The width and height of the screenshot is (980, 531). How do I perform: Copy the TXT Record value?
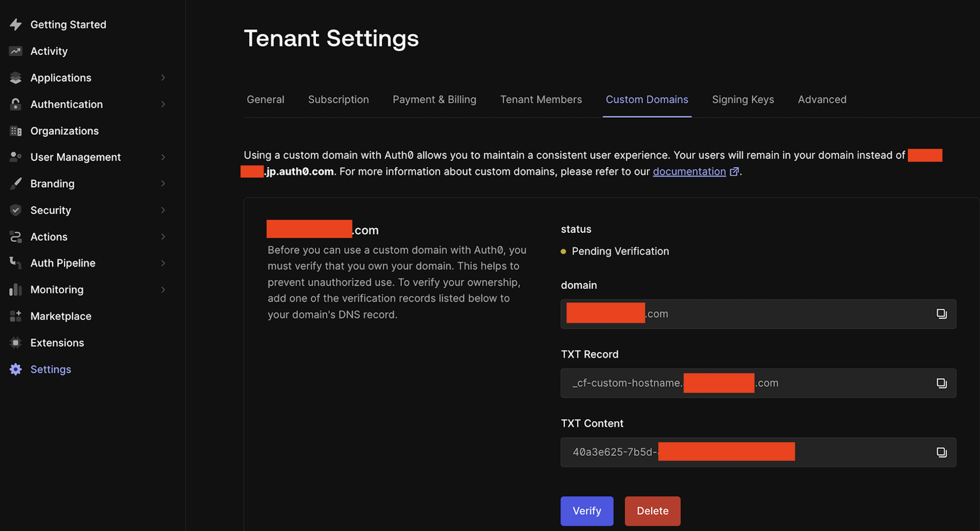point(942,383)
